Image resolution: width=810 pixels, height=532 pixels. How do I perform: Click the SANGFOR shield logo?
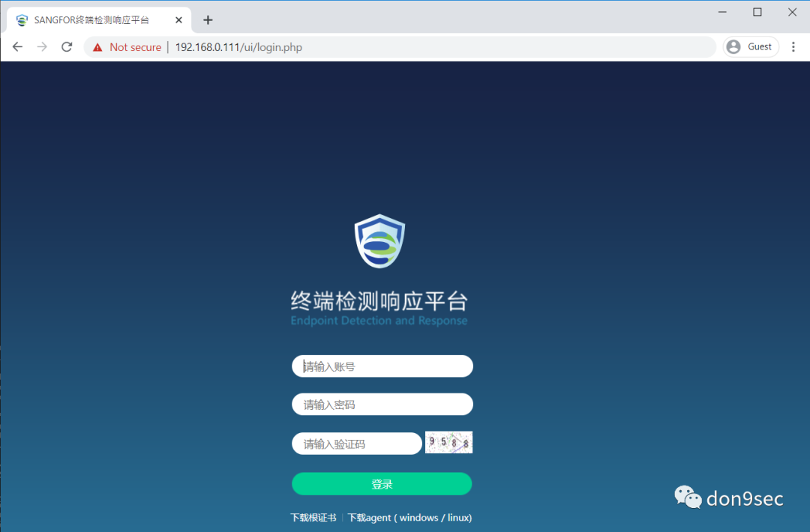tap(379, 241)
